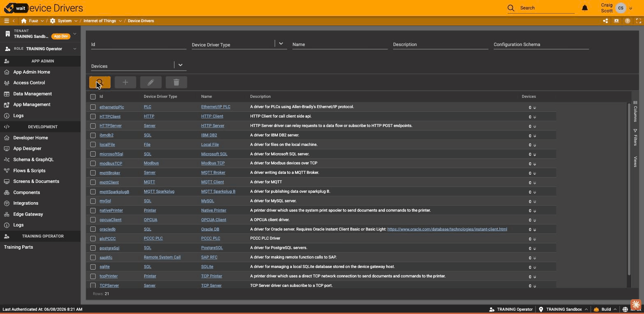Click the Configuration Schema filter field
The image size is (644, 314).
tap(541, 44)
